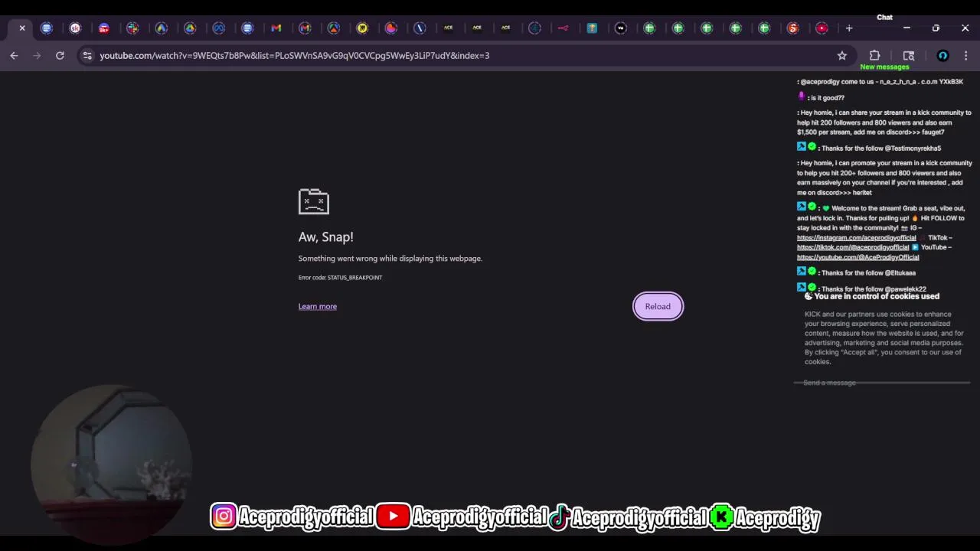This screenshot has height=551, width=980.
Task: Open the yellow Miro tab
Action: (362, 28)
